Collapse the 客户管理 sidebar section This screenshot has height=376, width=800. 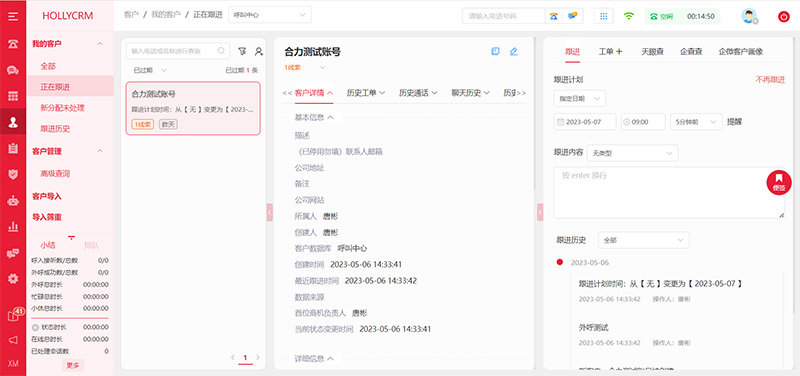tap(100, 151)
